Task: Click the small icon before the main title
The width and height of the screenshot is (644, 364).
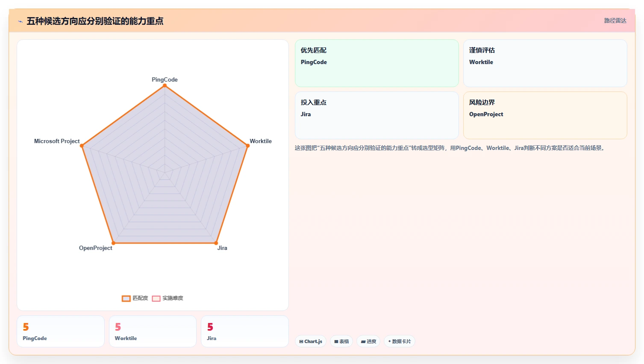Action: [x=20, y=21]
